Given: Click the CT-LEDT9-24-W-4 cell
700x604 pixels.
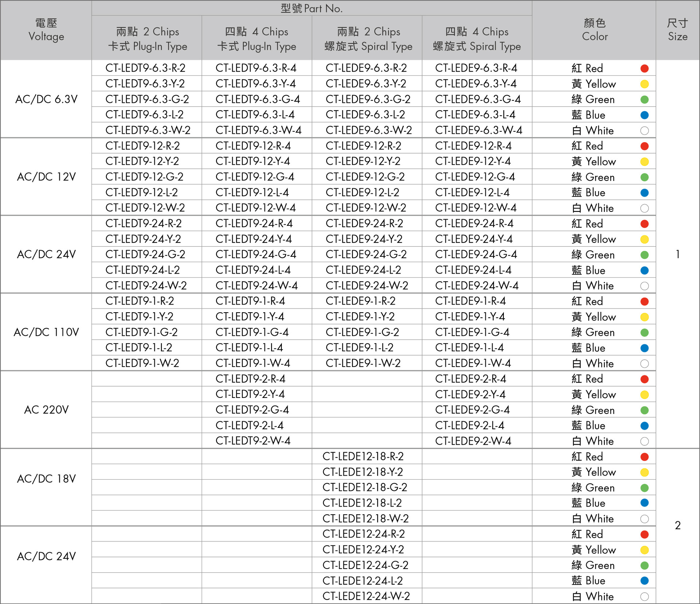Looking at the screenshot, I should [257, 286].
